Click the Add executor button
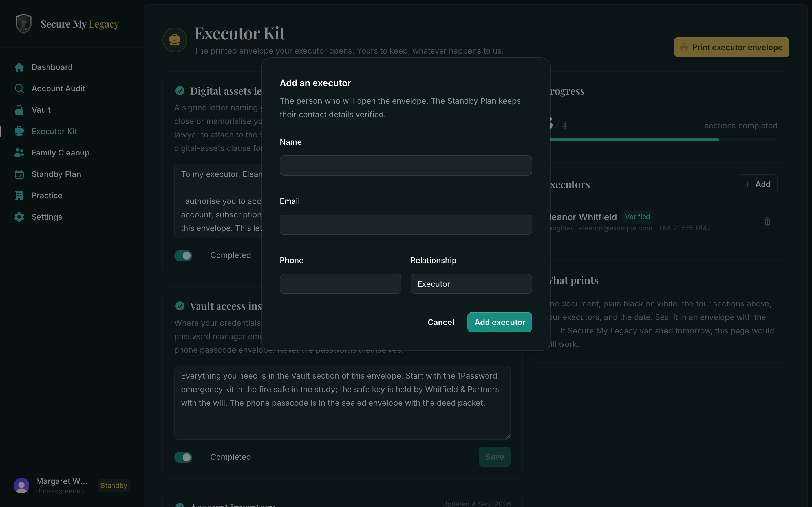The height and width of the screenshot is (507, 812). point(500,322)
